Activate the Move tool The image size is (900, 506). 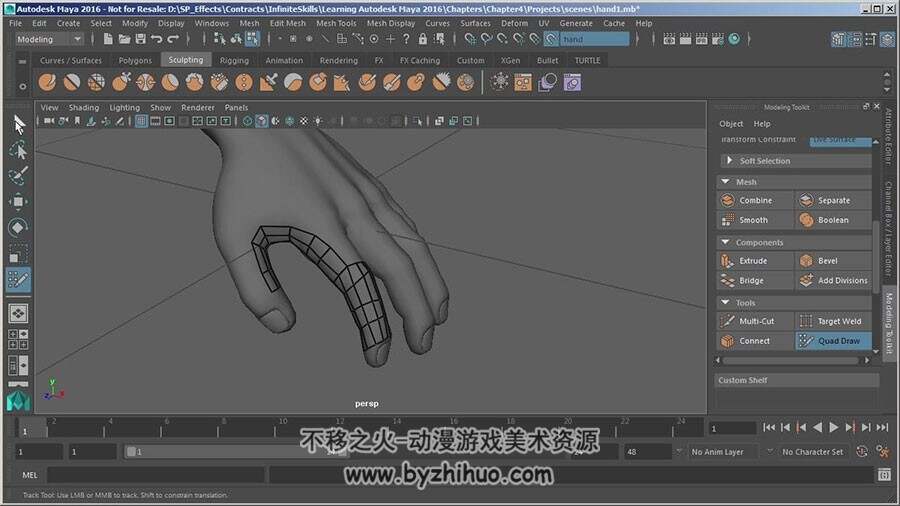[18, 201]
